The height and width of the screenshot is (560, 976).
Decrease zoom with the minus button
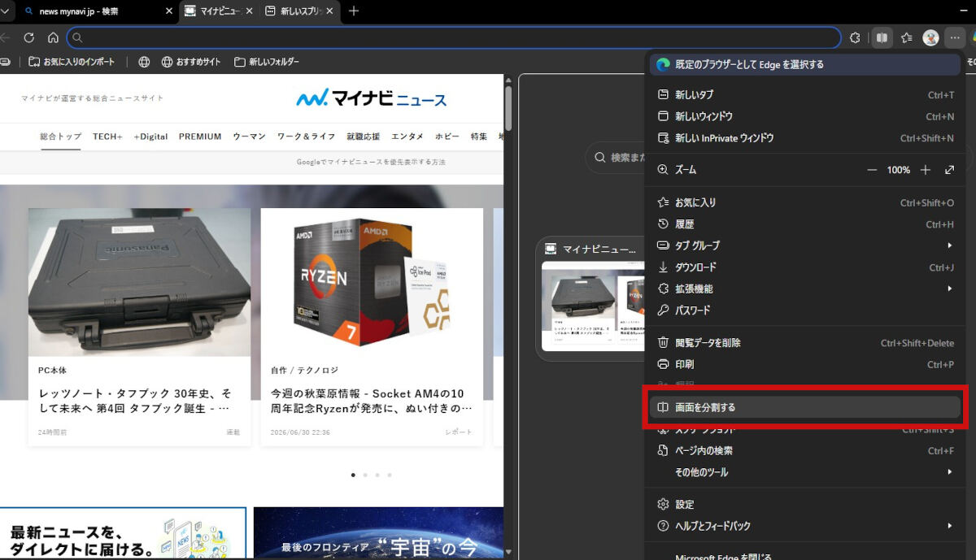872,170
